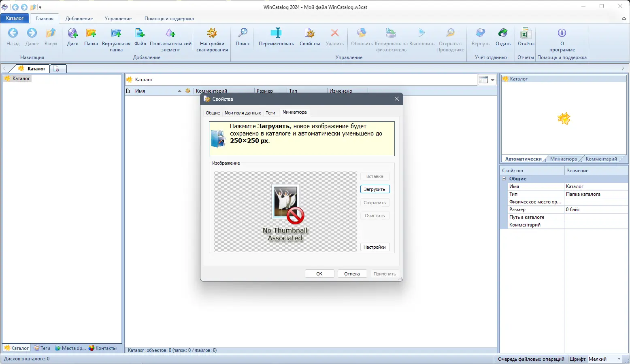Launch the Поиск tool

click(x=242, y=37)
